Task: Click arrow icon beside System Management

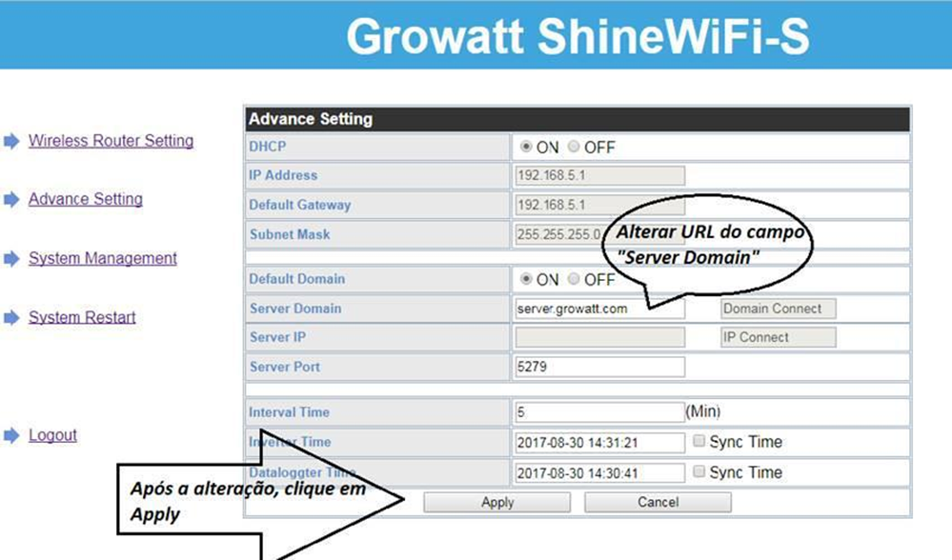Action: [11, 258]
